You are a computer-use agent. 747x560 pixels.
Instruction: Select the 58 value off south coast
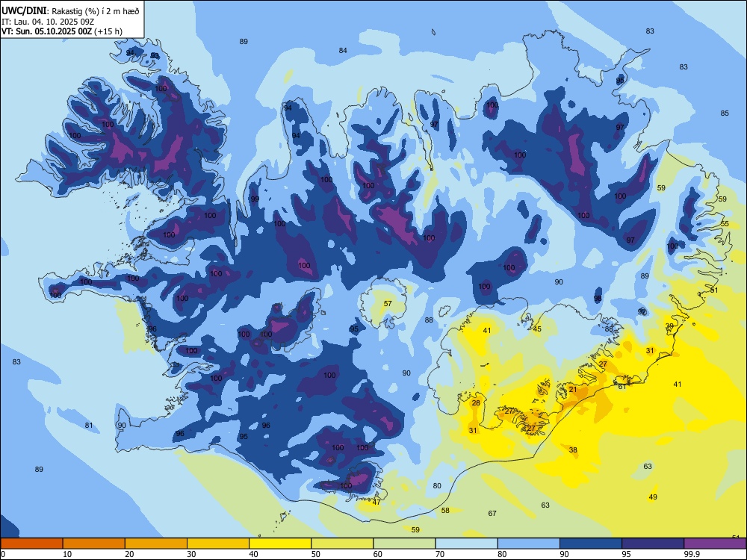(x=445, y=511)
